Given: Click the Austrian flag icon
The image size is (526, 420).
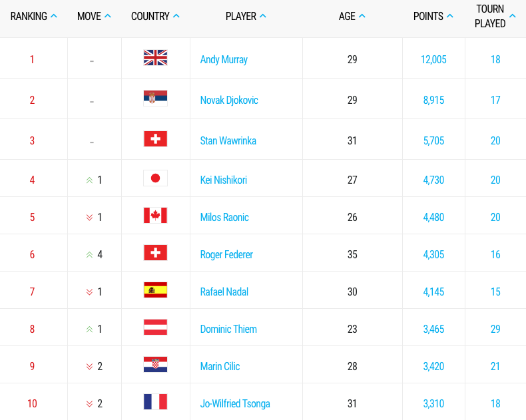Looking at the screenshot, I should (x=155, y=327).
